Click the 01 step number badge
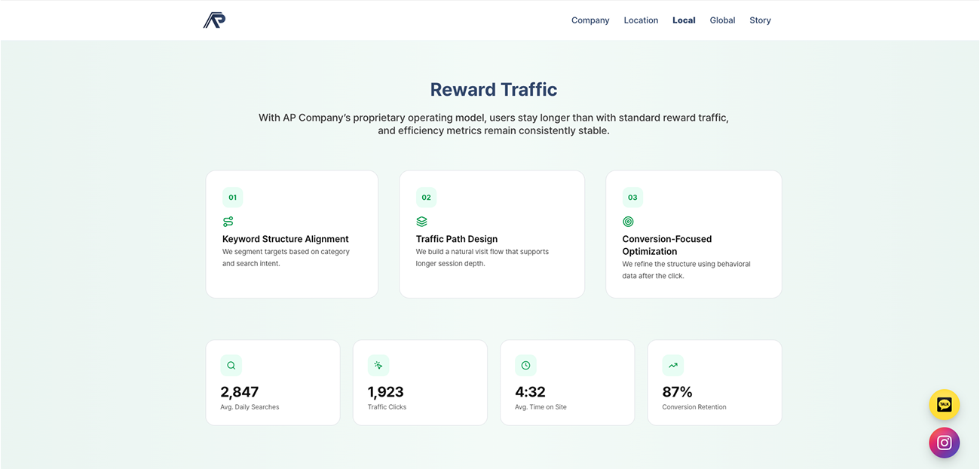Screen dimensions: 980x469 click(232, 198)
